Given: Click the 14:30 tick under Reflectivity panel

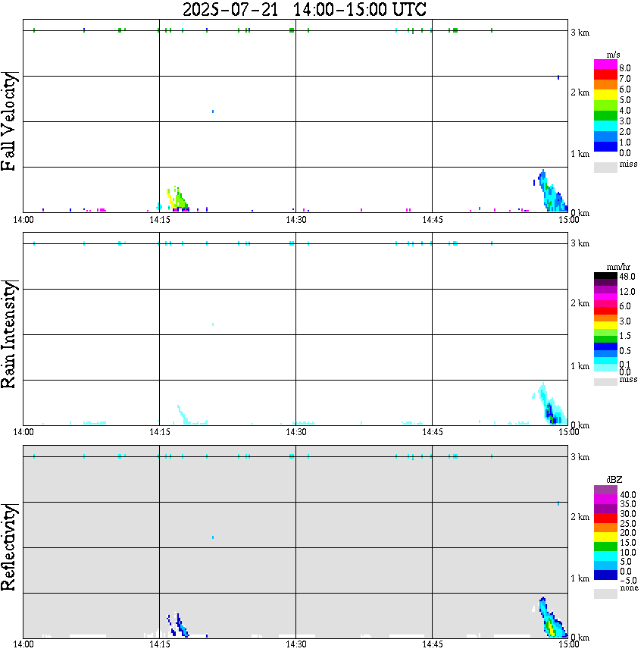Looking at the screenshot, I should point(296,644).
